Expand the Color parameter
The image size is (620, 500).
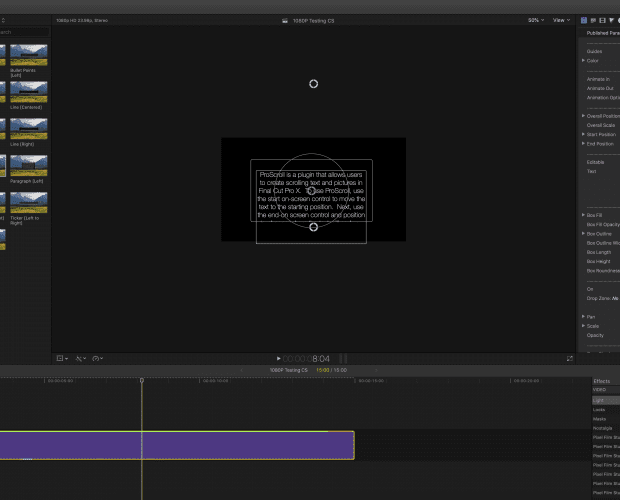tap(583, 60)
